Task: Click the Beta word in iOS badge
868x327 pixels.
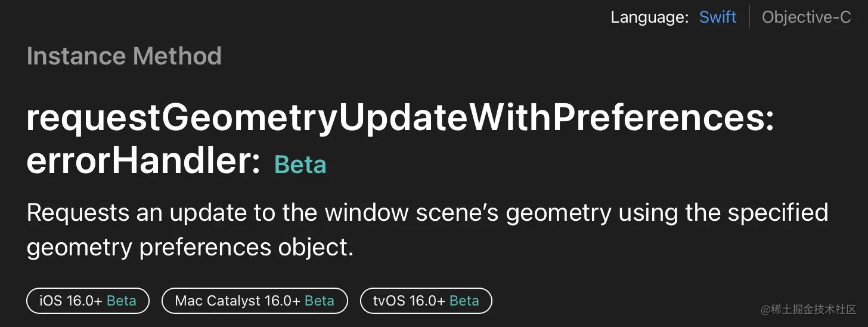Action: pos(122,301)
